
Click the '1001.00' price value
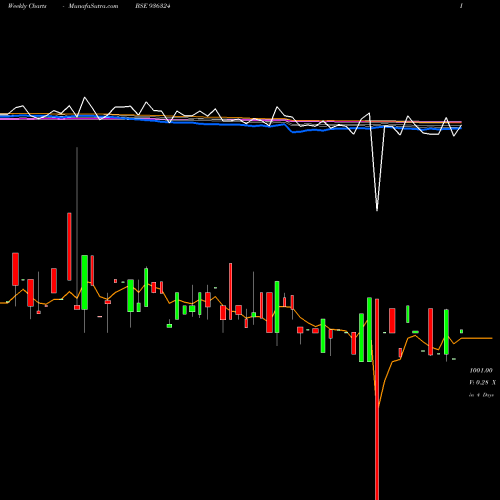tap(481, 370)
